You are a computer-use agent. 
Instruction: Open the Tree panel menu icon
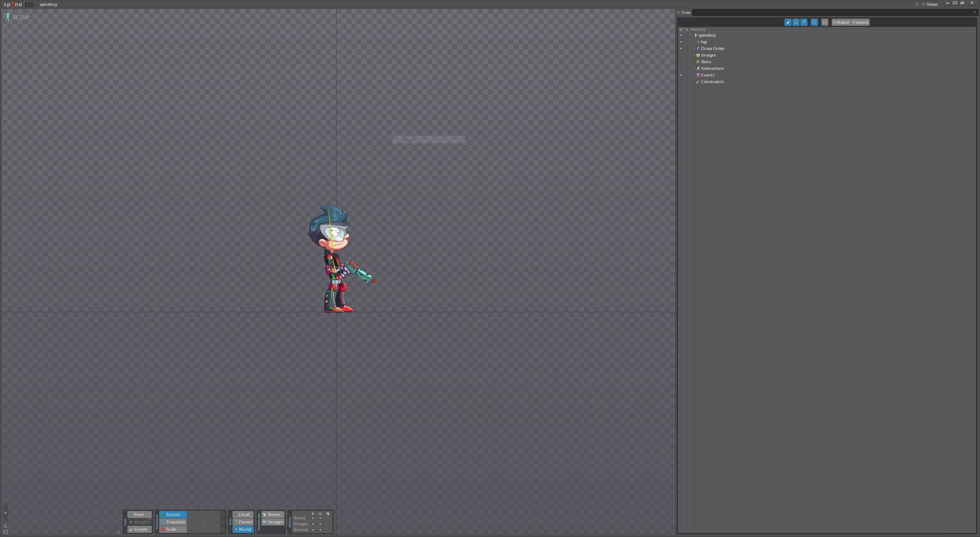coord(975,13)
